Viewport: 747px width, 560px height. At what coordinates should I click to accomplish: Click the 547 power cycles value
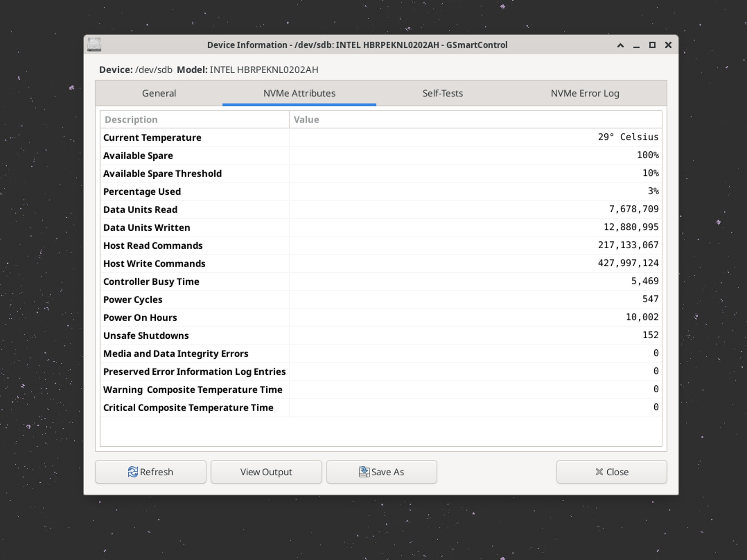tap(651, 299)
